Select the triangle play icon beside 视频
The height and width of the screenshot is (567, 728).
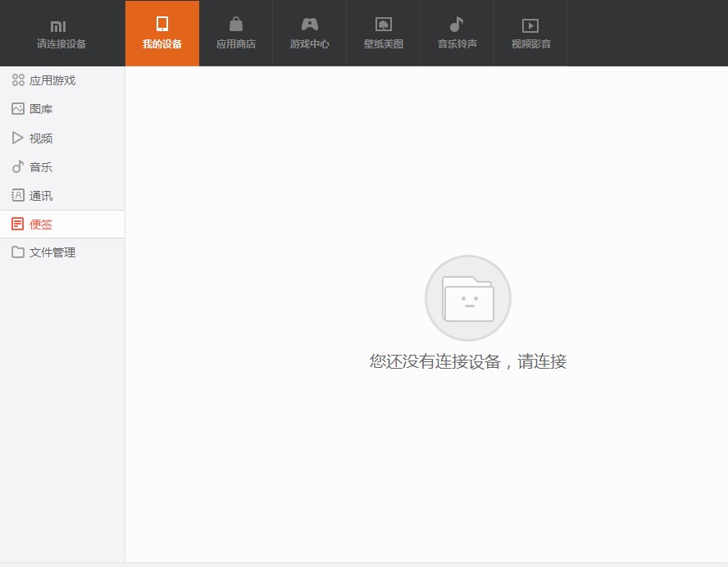tap(18, 138)
